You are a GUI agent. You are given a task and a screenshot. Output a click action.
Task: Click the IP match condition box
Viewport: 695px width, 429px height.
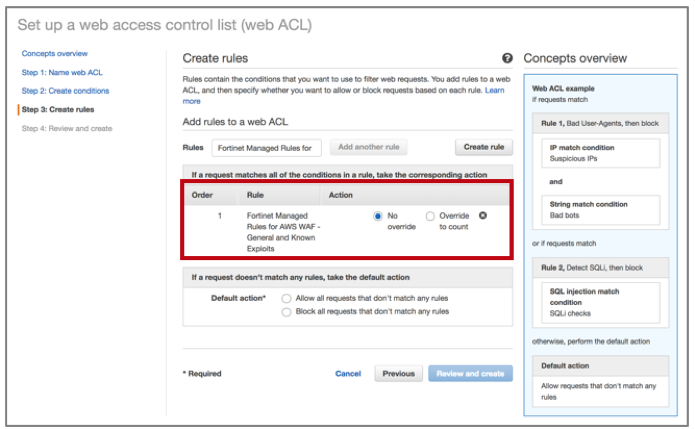tap(602, 152)
